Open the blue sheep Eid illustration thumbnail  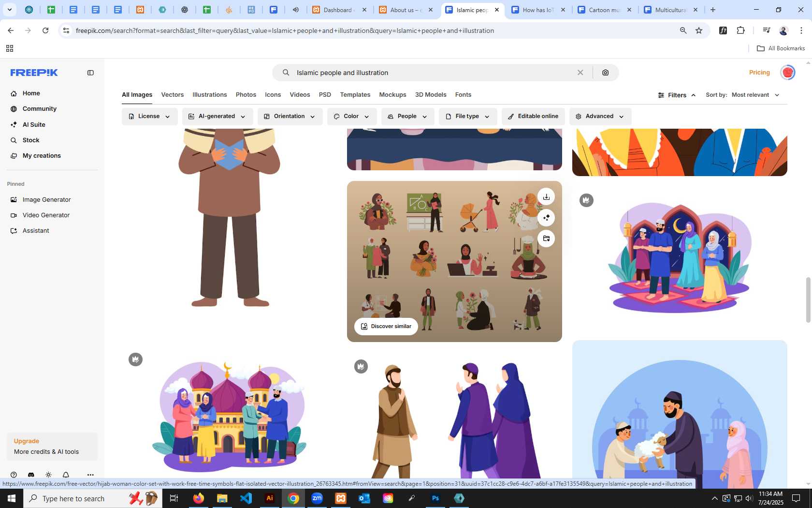click(680, 414)
